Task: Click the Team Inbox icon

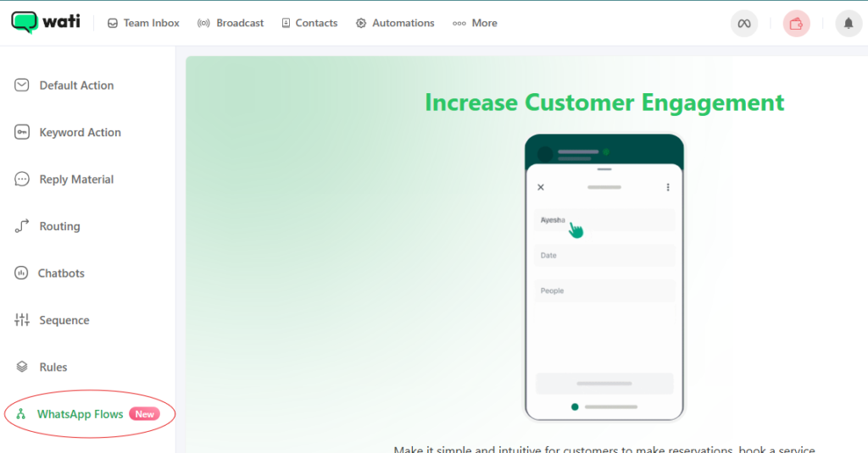Action: pos(113,23)
